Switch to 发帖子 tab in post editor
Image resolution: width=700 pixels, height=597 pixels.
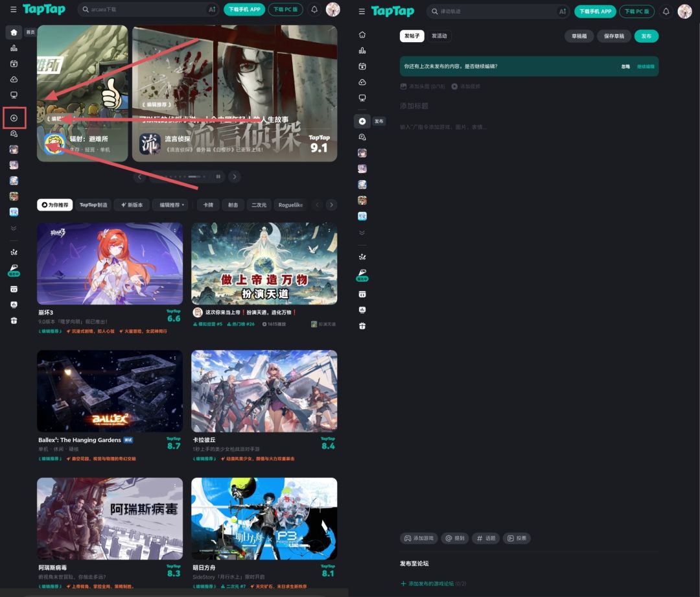click(x=412, y=36)
